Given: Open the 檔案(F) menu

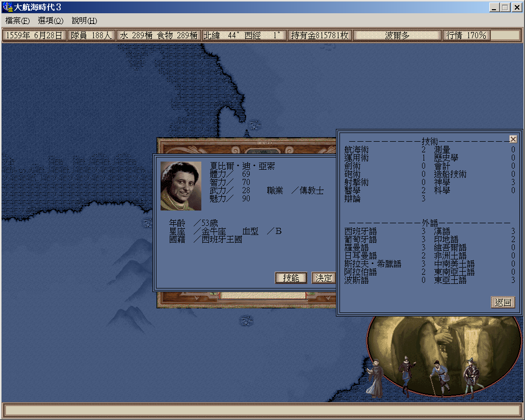Looking at the screenshot, I should coord(17,21).
